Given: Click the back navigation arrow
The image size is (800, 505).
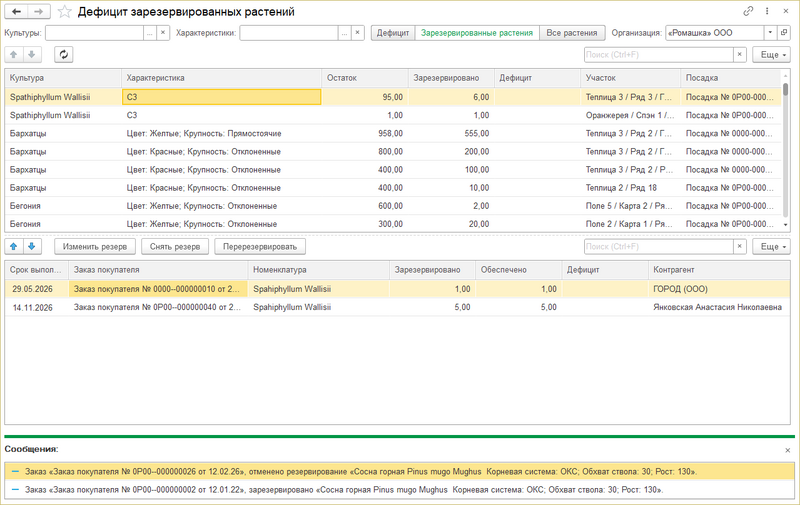Looking at the screenshot, I should click(x=16, y=12).
